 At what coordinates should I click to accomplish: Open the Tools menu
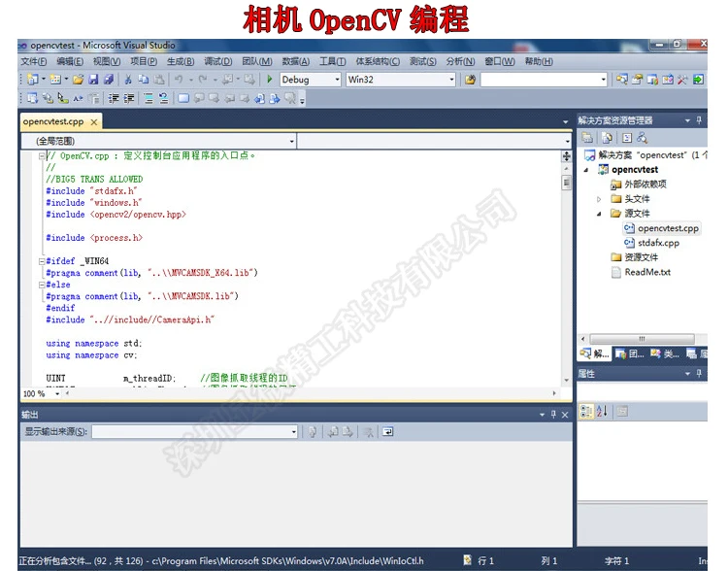click(332, 61)
